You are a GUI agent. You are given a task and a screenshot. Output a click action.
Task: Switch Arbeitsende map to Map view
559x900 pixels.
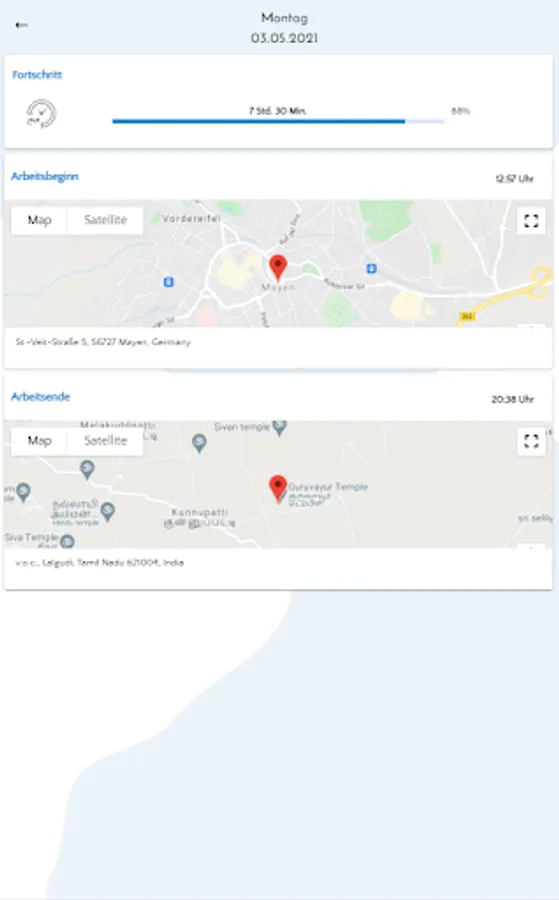(x=39, y=441)
